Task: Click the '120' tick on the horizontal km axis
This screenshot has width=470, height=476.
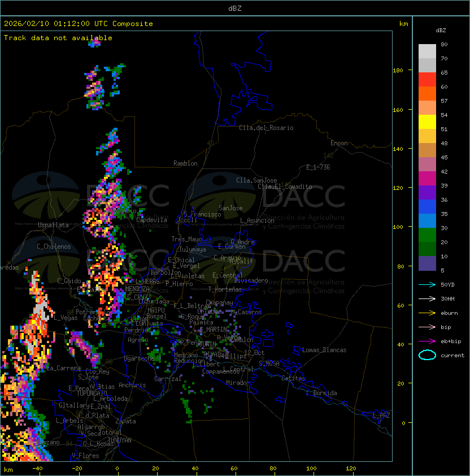Action: [x=351, y=469]
